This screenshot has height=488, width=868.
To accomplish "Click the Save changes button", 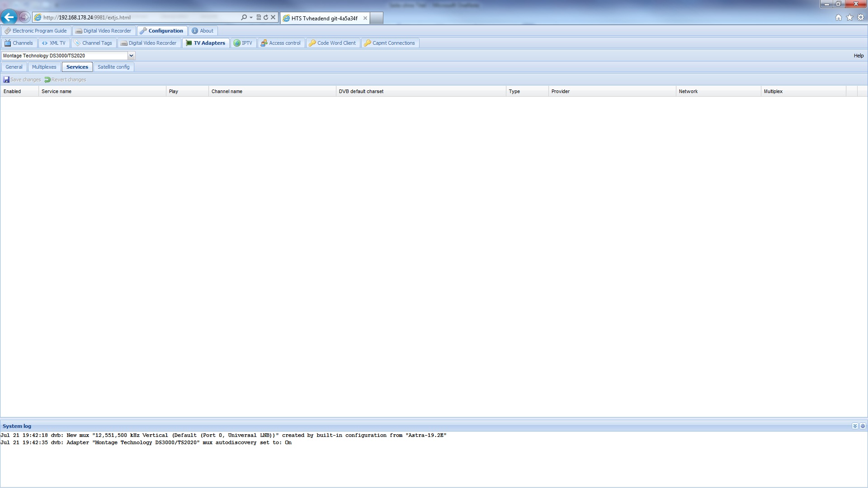I will tap(22, 80).
